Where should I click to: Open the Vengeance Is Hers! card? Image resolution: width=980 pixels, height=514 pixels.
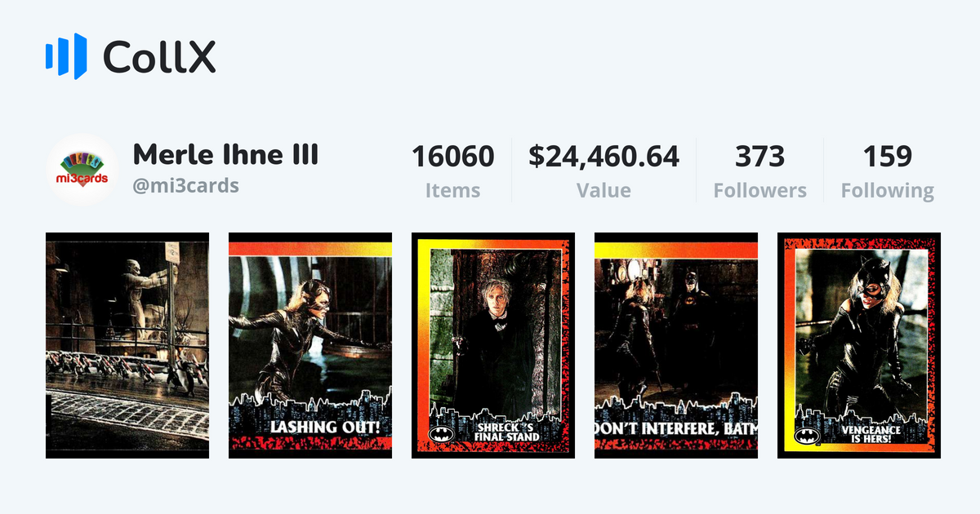click(x=859, y=345)
